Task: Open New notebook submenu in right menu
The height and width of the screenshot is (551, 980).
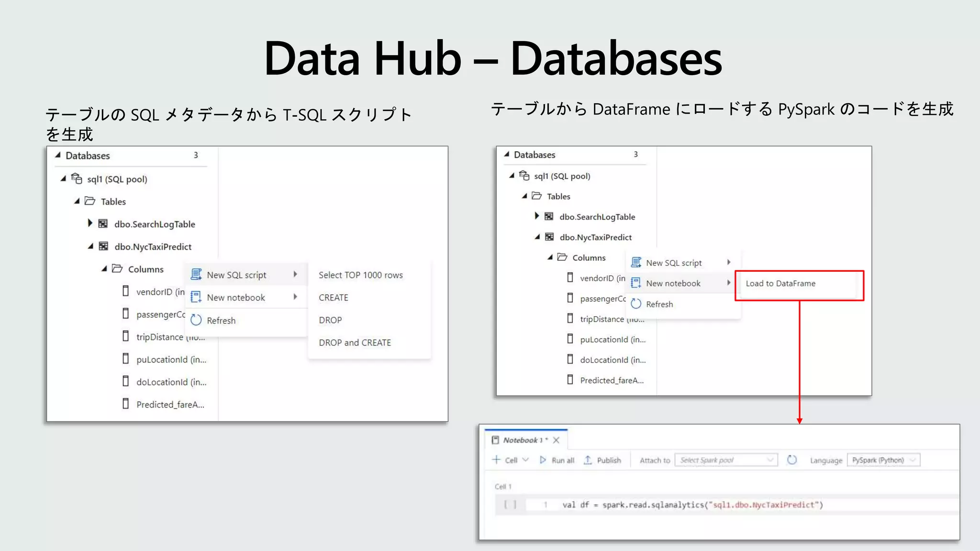Action: 683,283
